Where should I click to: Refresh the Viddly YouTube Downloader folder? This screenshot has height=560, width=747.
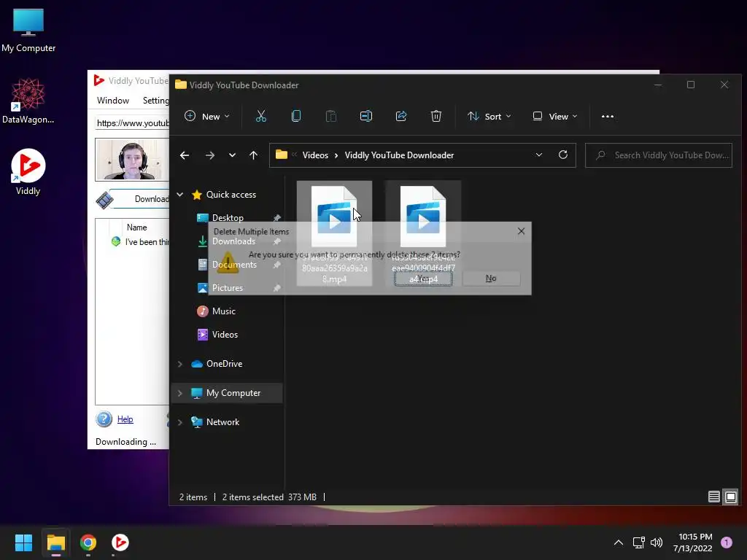point(562,155)
